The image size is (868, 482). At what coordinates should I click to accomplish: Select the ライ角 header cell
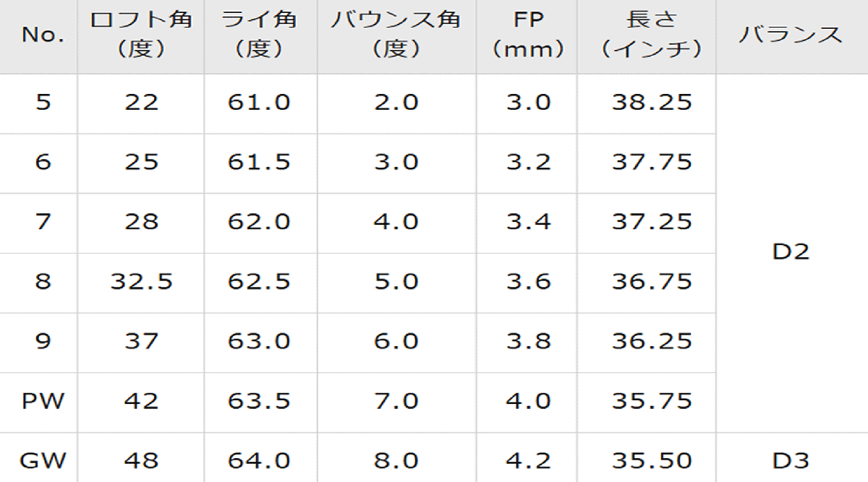click(258, 35)
